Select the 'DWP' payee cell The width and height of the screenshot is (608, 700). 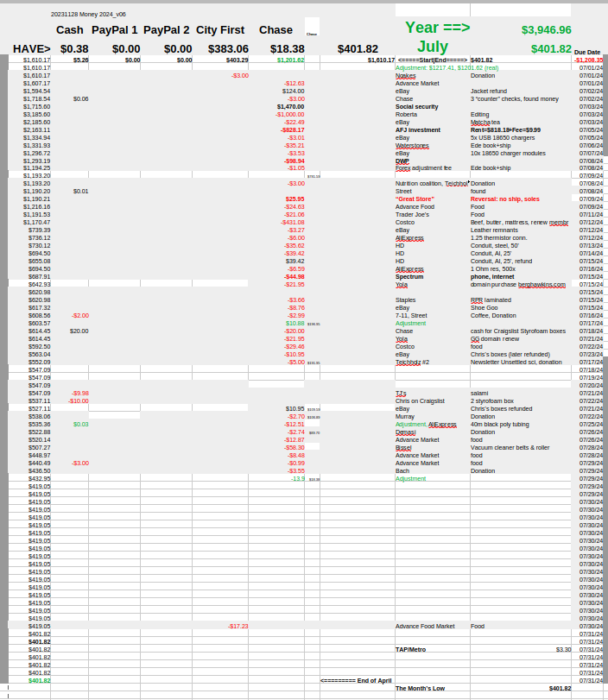coord(402,161)
